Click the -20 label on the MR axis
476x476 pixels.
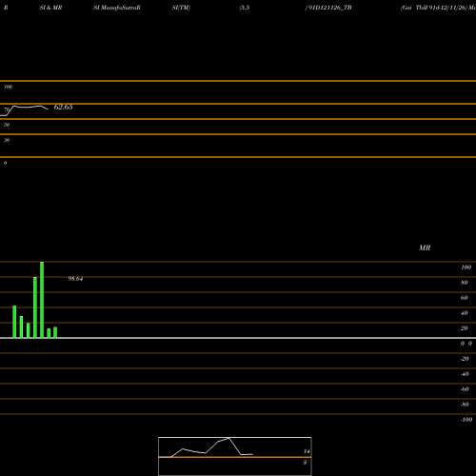[x=465, y=359]
